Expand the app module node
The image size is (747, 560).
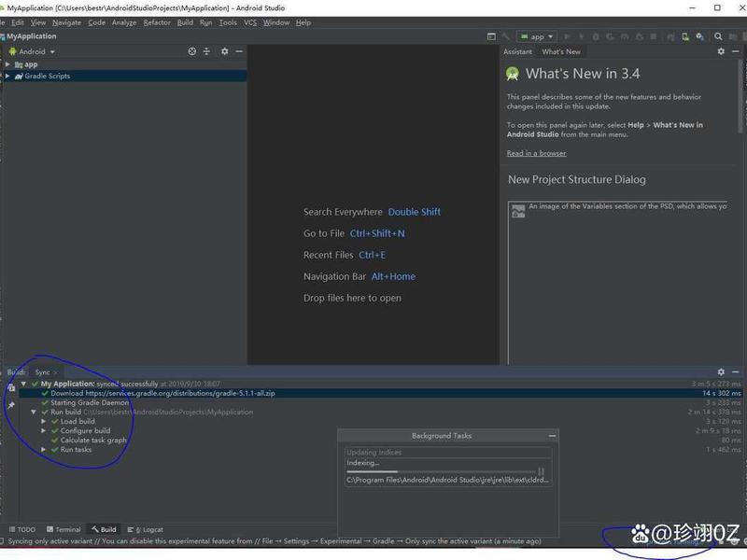pos(7,64)
